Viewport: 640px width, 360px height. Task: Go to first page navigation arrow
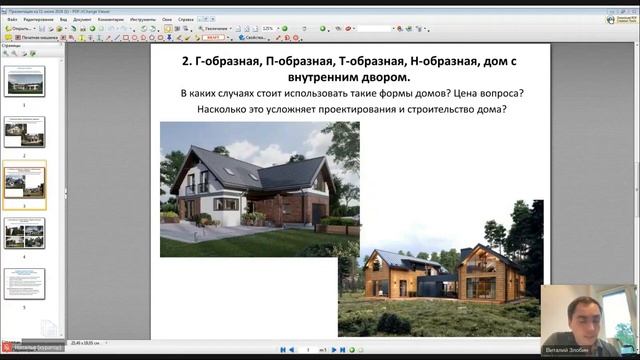click(x=283, y=350)
